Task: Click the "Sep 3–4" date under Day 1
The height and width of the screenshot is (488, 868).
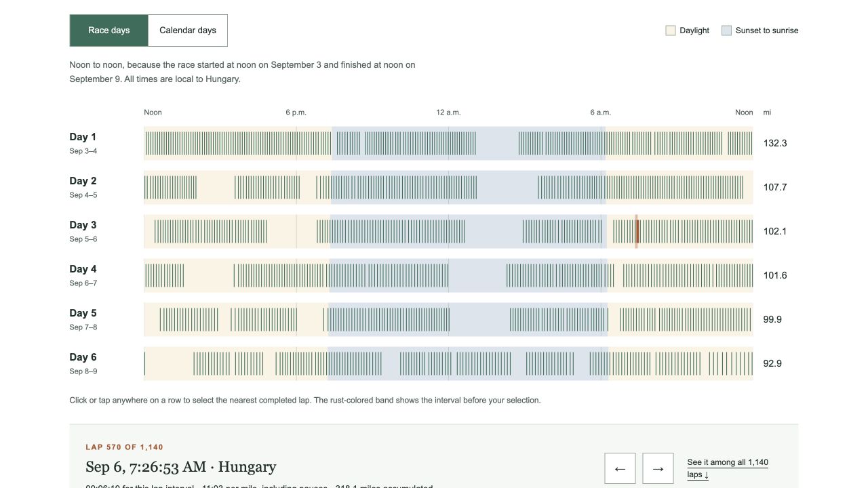Action: pyautogui.click(x=83, y=151)
